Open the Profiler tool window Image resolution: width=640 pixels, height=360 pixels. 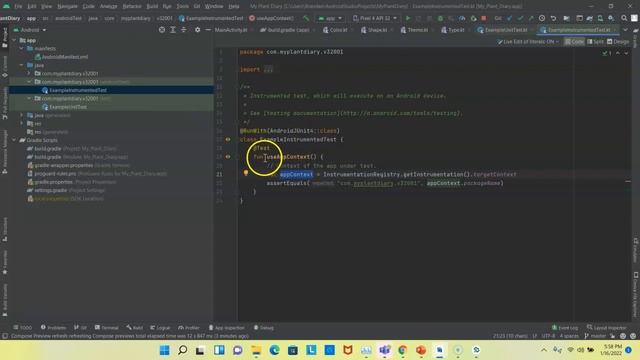click(x=189, y=328)
